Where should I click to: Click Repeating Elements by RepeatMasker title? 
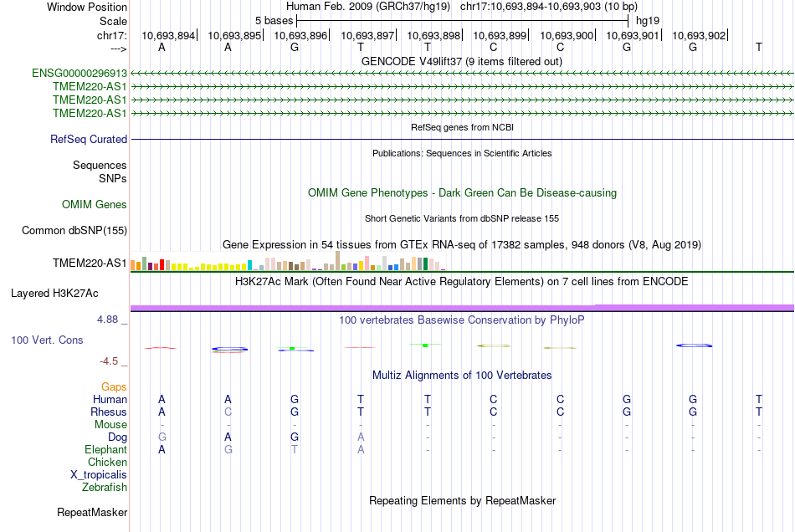[x=463, y=500]
